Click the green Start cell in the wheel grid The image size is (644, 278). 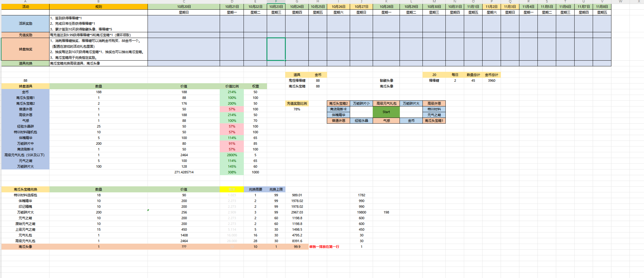click(x=386, y=112)
